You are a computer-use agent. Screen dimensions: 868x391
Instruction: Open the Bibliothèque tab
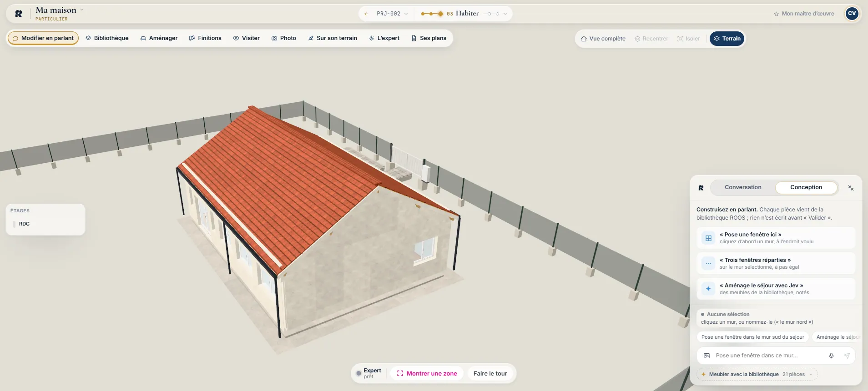pos(107,38)
